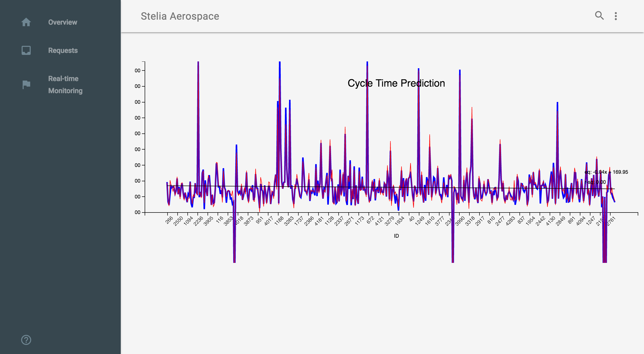Click the Stelia Aerospace title
Viewport: 644px width, 354px height.
click(x=180, y=16)
